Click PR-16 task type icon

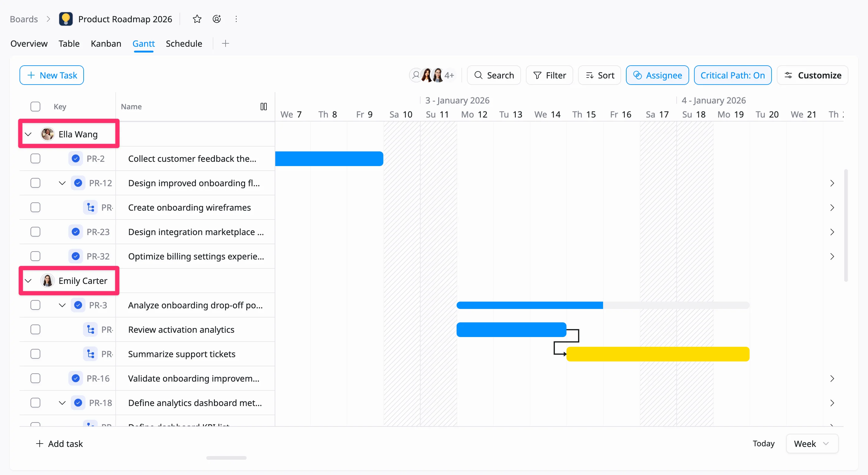coord(75,378)
